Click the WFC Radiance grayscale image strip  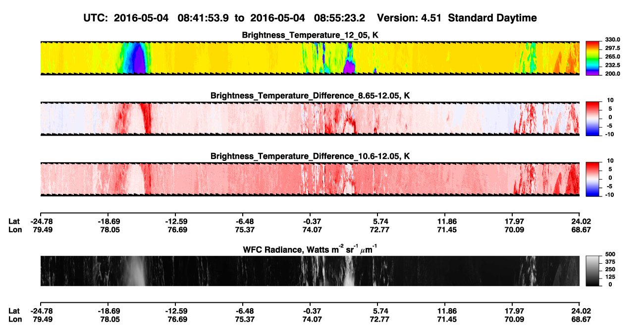click(x=310, y=271)
